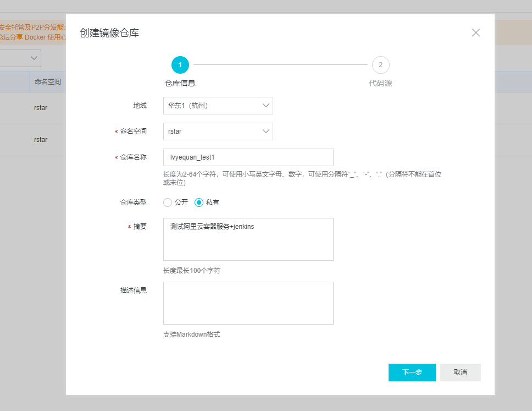Click the 仓库名称 field containing lvyequan_test1
532x411 pixels.
248,157
